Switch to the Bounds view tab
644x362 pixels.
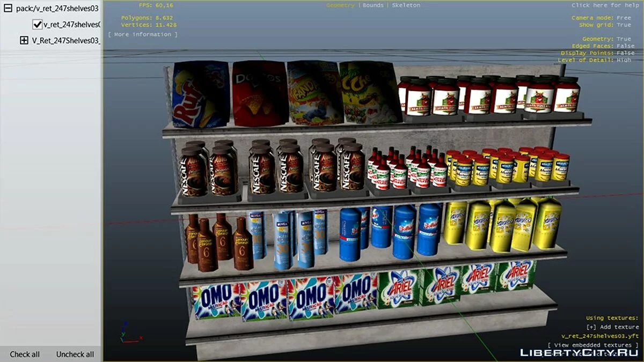373,5
